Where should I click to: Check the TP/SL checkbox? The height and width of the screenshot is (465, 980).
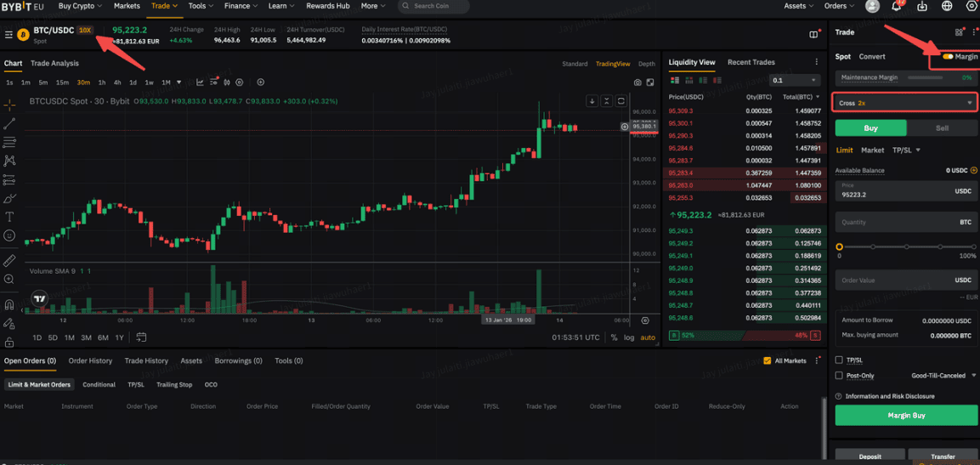point(840,360)
